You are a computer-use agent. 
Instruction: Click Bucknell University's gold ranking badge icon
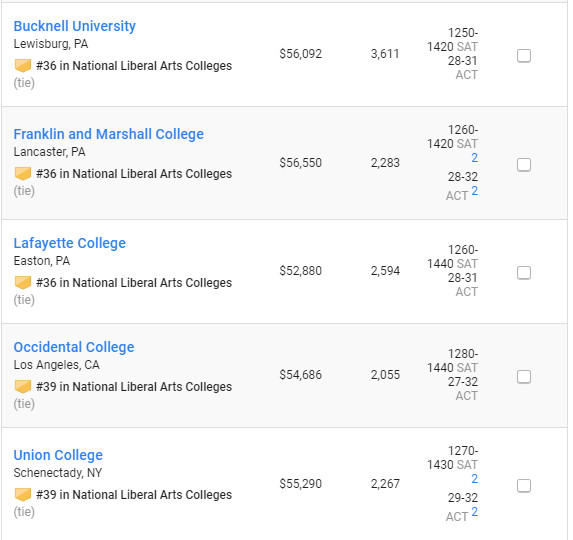point(23,66)
